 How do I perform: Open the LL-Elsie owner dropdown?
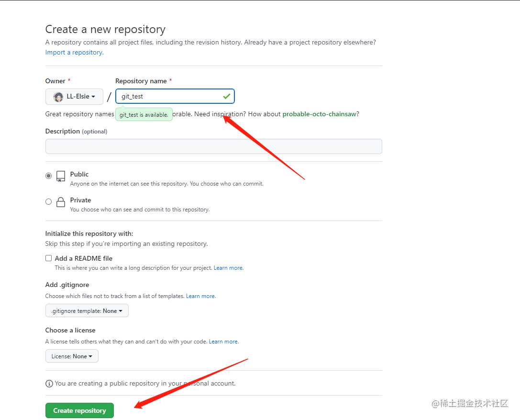coord(74,97)
